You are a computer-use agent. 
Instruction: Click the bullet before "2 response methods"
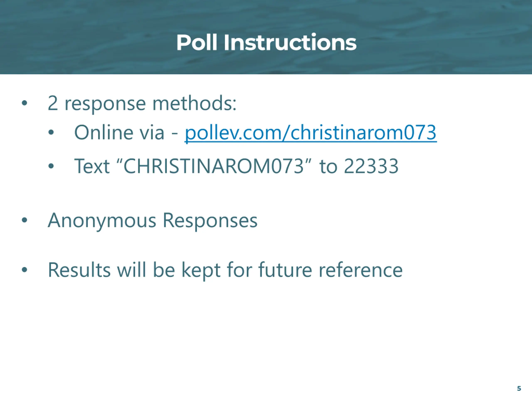click(x=24, y=103)
